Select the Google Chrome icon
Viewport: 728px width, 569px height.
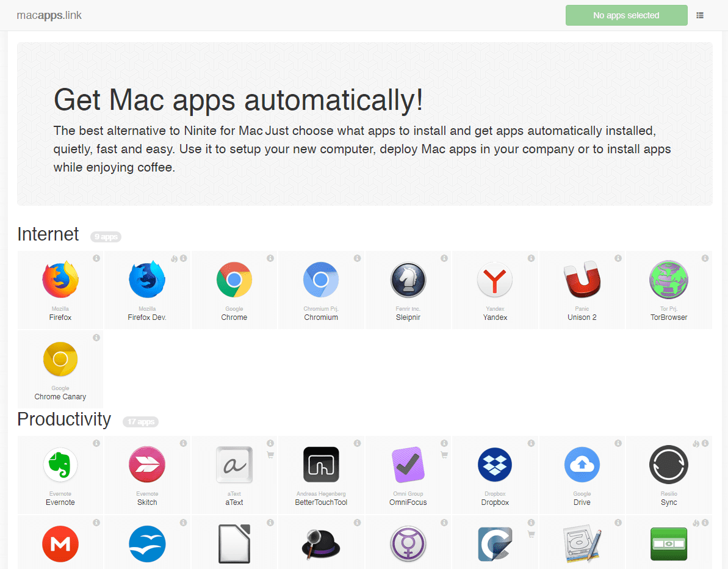click(x=234, y=280)
